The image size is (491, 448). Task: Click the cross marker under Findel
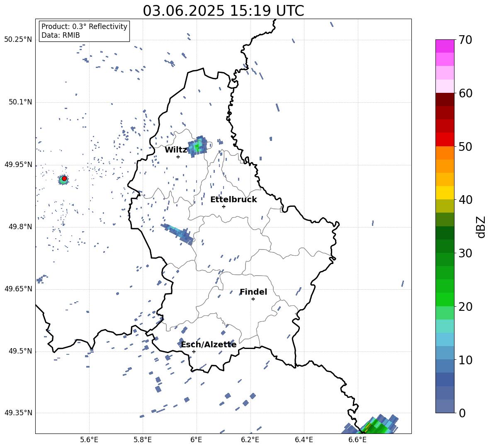pos(253,299)
